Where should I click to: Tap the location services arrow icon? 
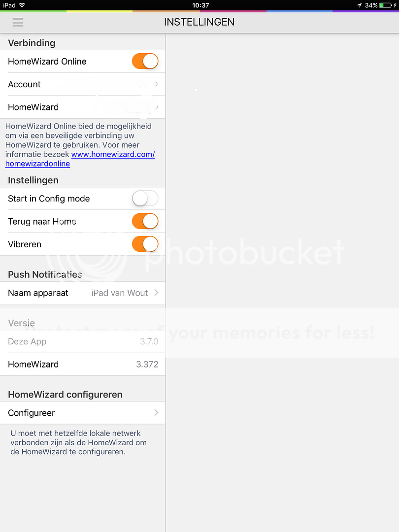click(359, 5)
